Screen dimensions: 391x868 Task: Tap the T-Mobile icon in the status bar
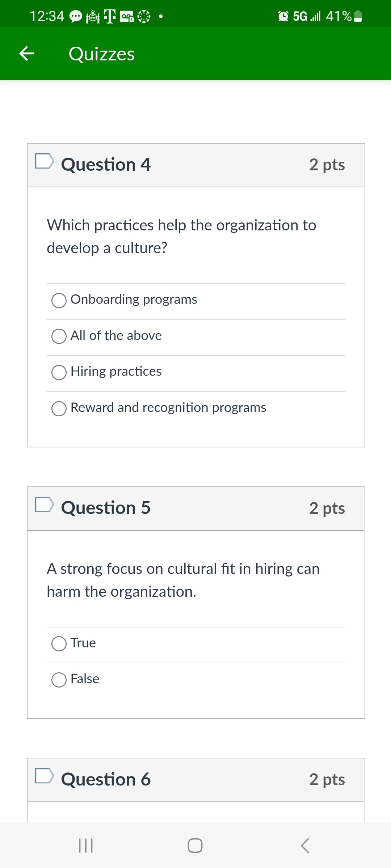(x=109, y=16)
